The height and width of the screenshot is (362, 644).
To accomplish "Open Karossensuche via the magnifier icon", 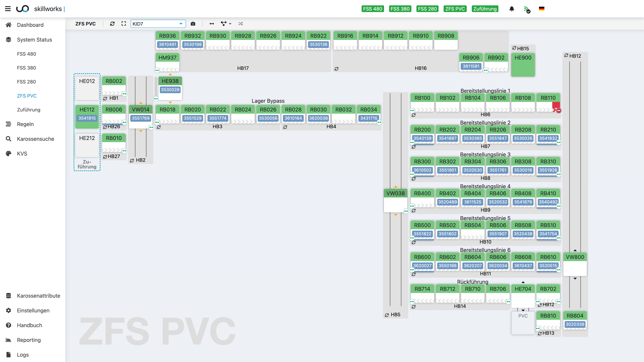I will pos(9,139).
